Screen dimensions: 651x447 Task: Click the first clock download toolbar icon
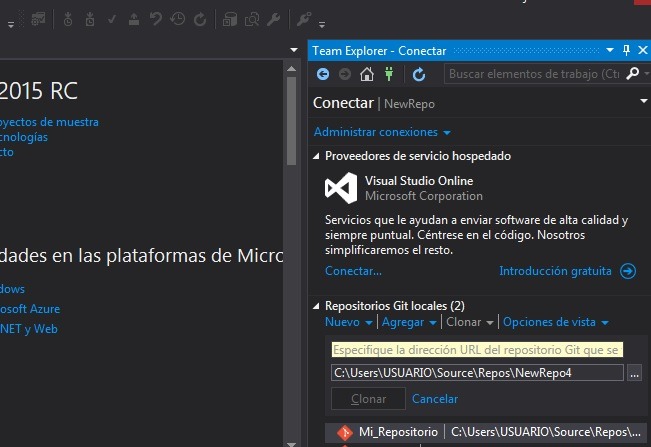[x=68, y=19]
